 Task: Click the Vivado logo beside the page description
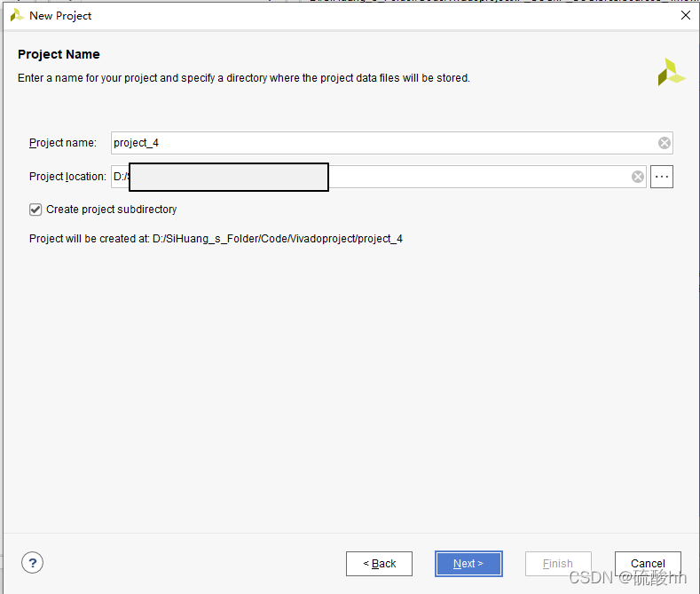[671, 72]
